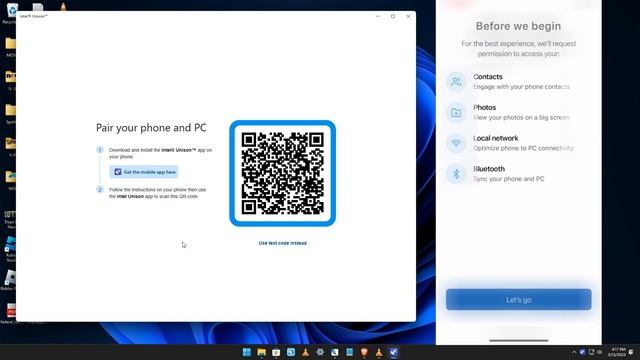Click the pairing QR code image
640x360 pixels.
click(282, 173)
